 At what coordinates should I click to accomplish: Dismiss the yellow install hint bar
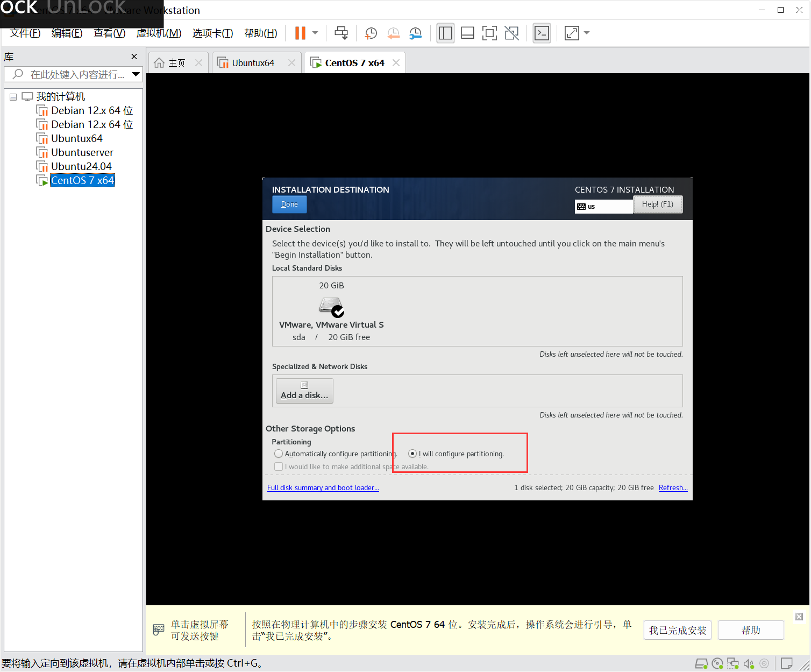tap(799, 617)
